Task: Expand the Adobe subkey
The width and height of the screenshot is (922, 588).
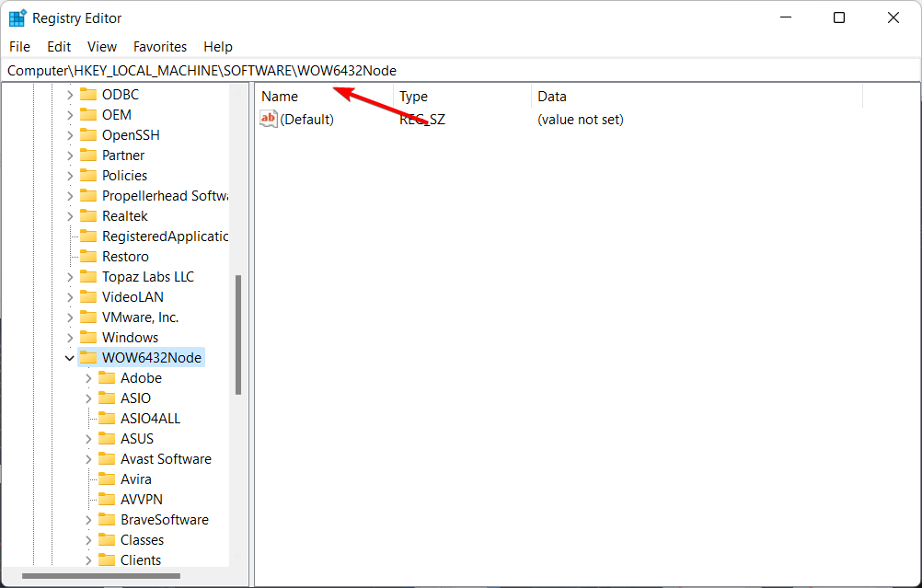Action: [88, 378]
